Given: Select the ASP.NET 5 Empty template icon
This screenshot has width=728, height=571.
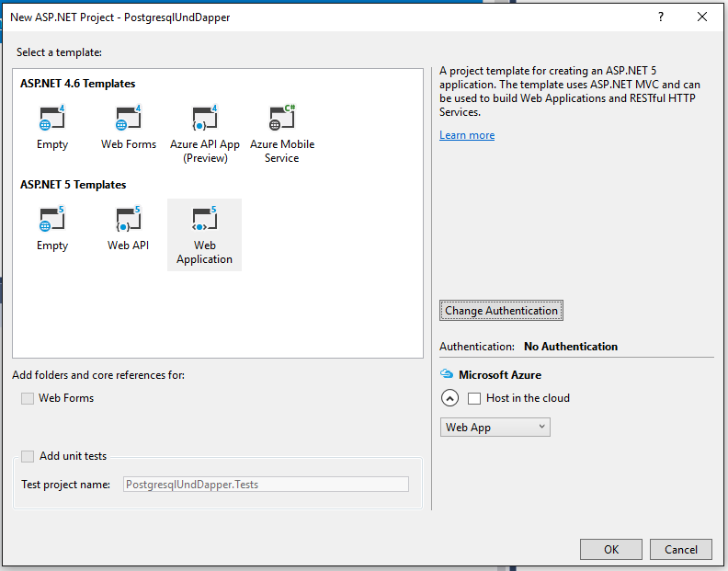Looking at the screenshot, I should (52, 220).
